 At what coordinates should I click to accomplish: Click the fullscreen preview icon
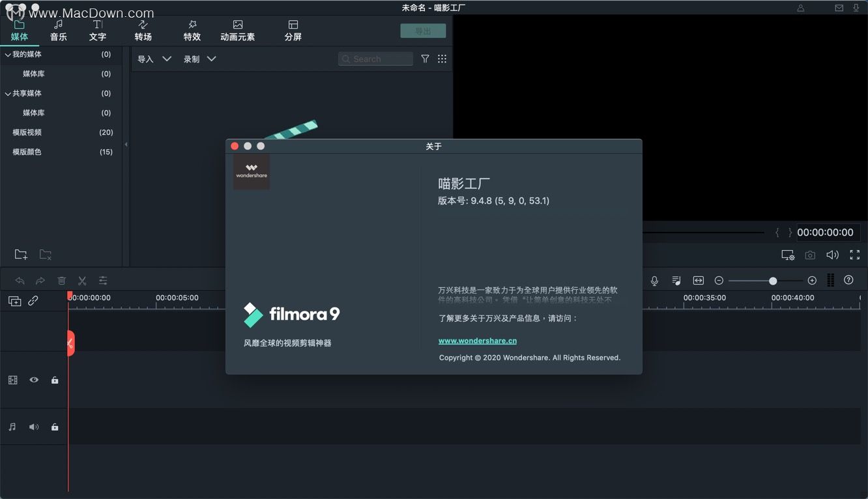[855, 255]
